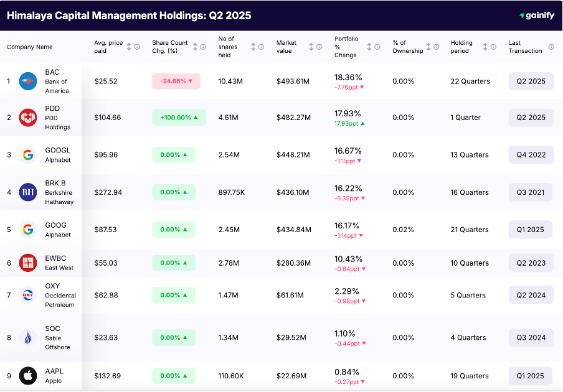The height and width of the screenshot is (392, 563).
Task: Click the Q2 2024 transaction badge
Action: click(x=531, y=295)
